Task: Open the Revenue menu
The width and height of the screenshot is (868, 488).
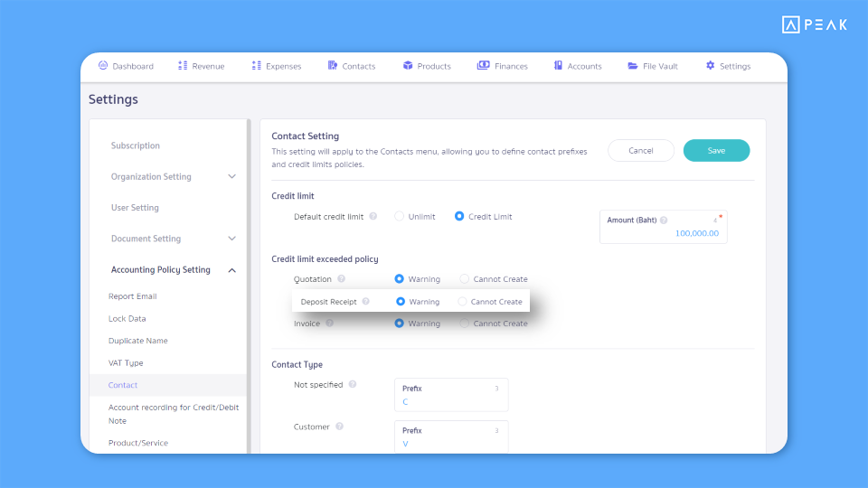Action: tap(202, 66)
